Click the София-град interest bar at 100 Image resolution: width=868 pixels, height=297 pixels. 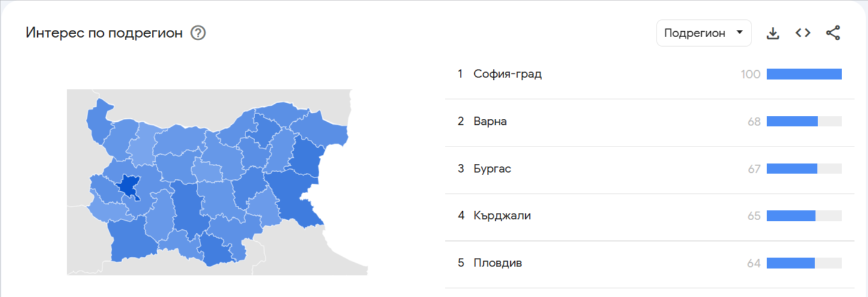(804, 74)
